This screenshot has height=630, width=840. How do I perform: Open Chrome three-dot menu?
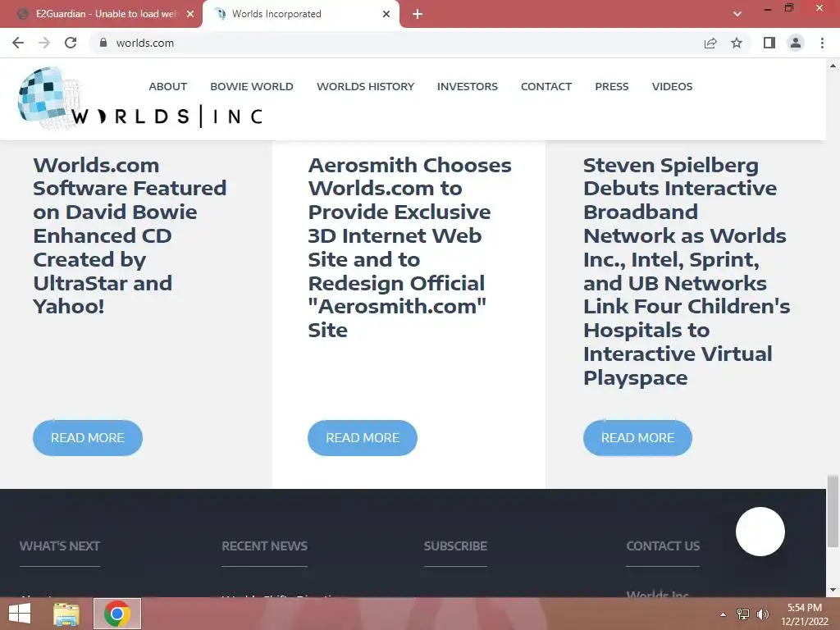822,43
